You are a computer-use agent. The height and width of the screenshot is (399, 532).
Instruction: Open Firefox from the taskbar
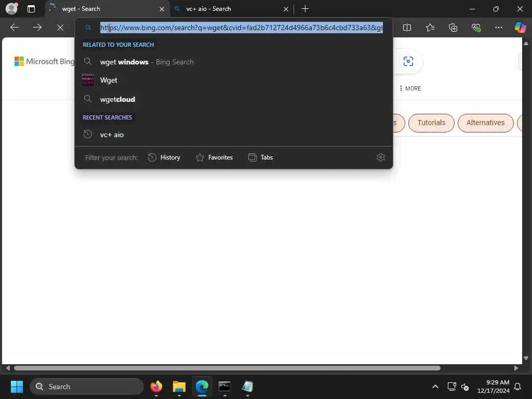point(156,387)
